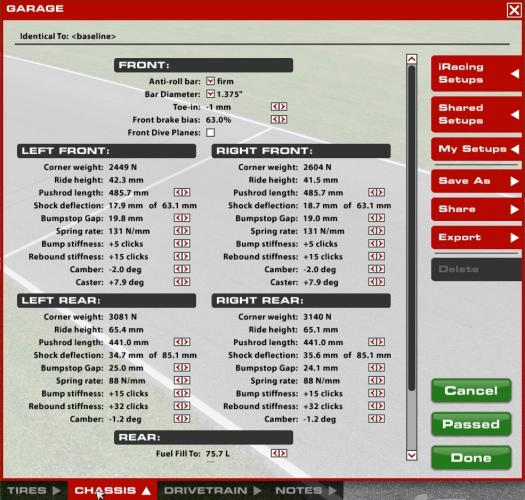Switch to the Tires tab
Image resolution: width=525 pixels, height=500 pixels.
click(x=33, y=491)
